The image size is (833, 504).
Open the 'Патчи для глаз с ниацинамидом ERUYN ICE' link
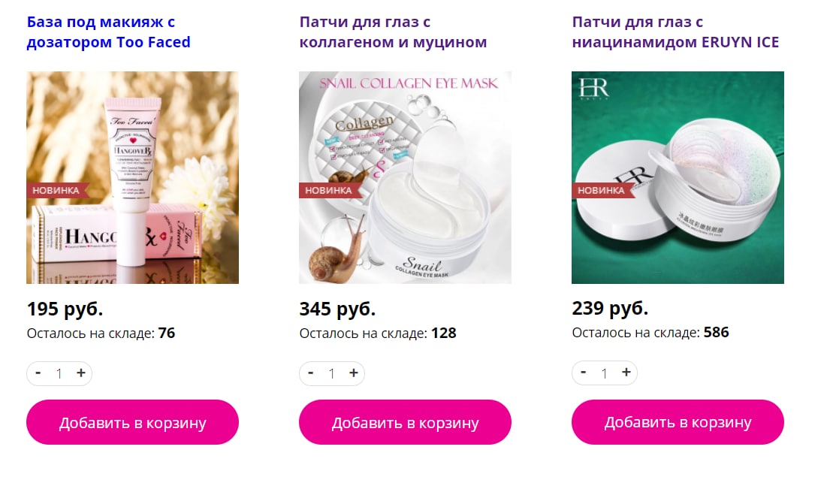point(675,32)
